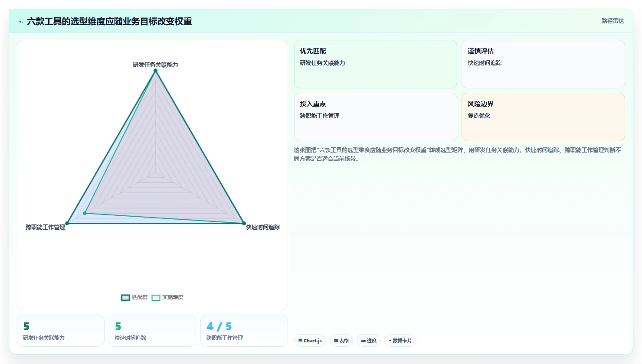The width and height of the screenshot is (642, 364).
Task: Click the lightning icon beside the title
Action: (20, 22)
